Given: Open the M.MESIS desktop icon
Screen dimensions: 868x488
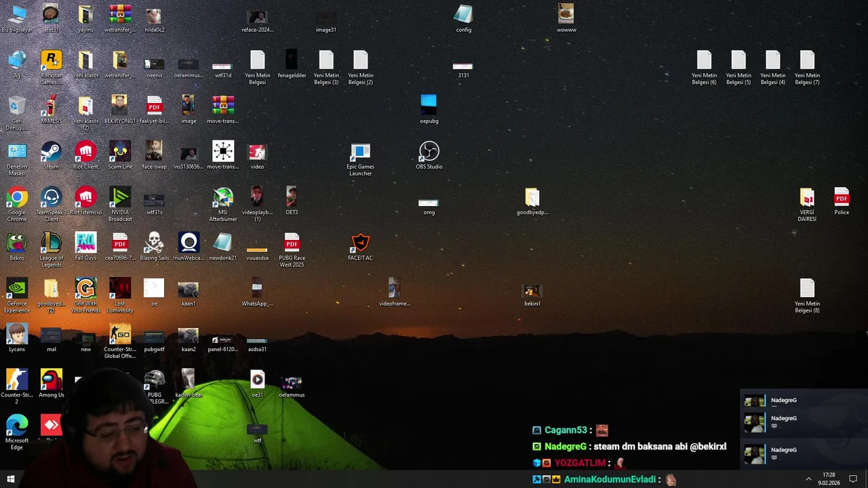Looking at the screenshot, I should (51, 110).
